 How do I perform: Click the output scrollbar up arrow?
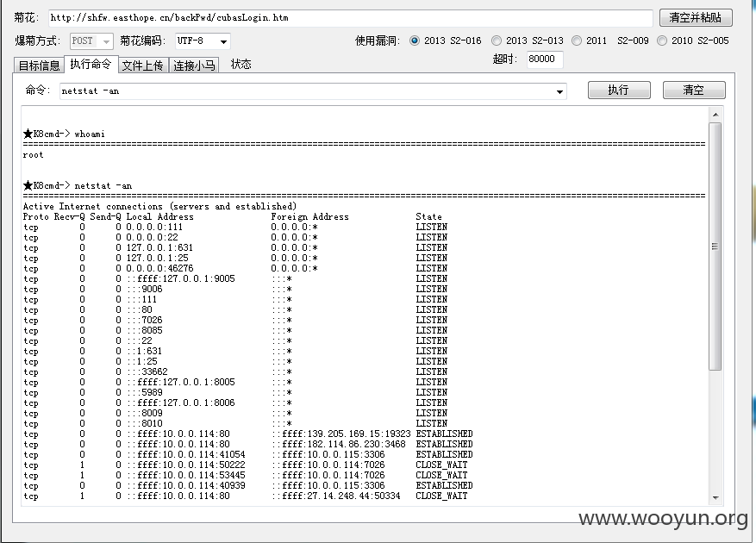coord(715,115)
